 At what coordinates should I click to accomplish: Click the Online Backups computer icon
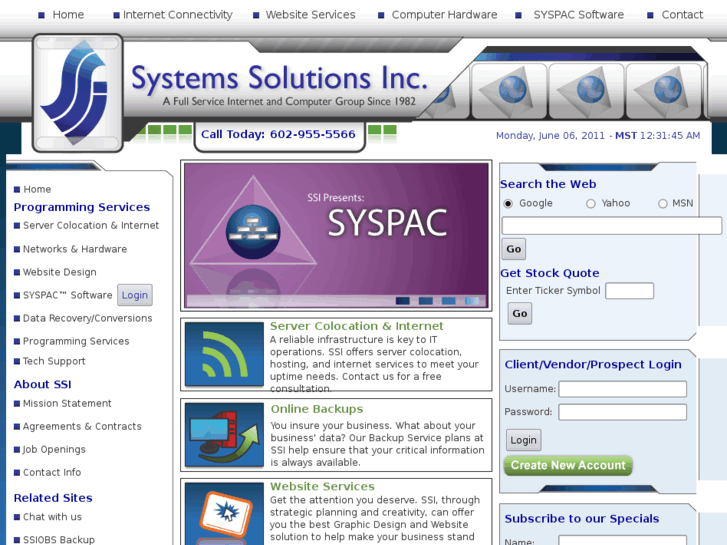coord(224,435)
